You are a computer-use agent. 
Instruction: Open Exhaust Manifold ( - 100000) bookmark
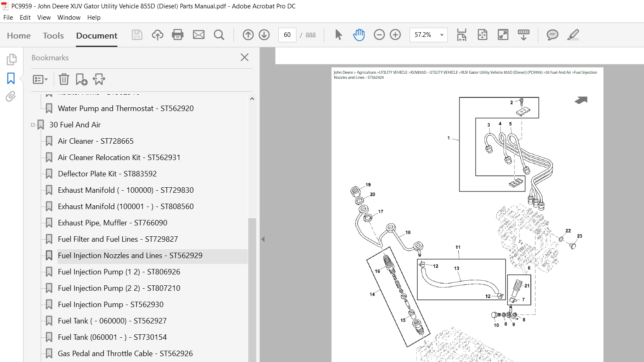point(126,190)
